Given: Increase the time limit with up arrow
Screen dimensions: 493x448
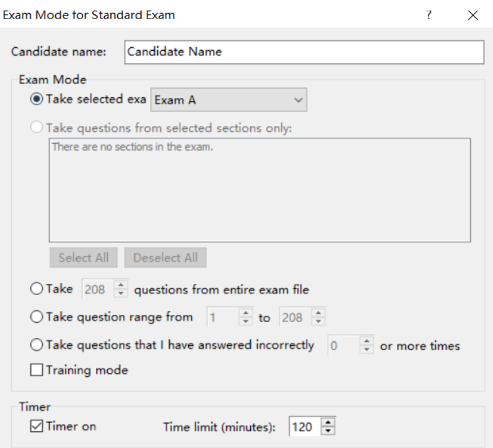Looking at the screenshot, I should pyautogui.click(x=329, y=423).
